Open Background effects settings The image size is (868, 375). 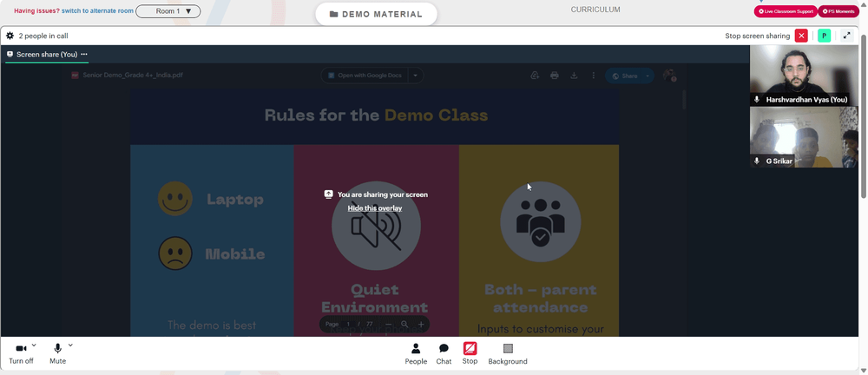pyautogui.click(x=508, y=354)
